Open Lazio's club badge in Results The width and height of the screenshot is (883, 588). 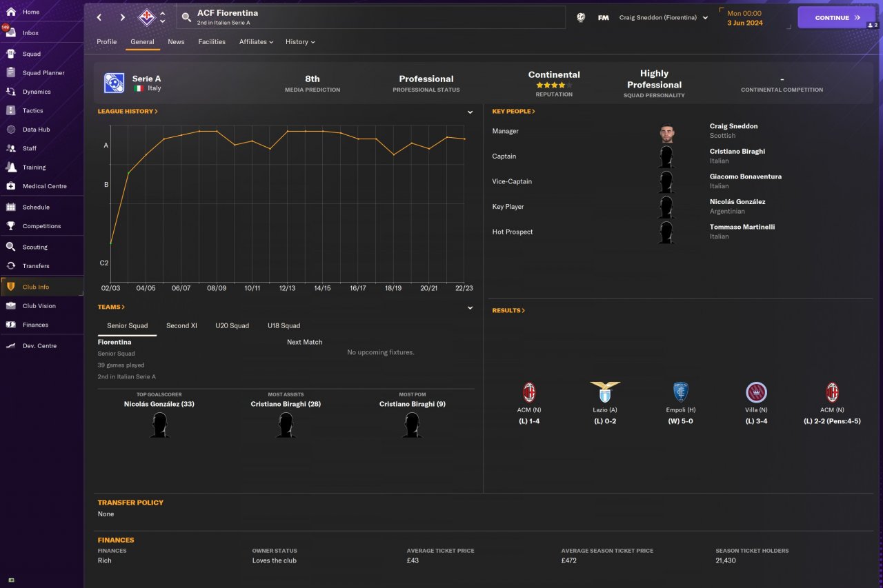click(605, 392)
